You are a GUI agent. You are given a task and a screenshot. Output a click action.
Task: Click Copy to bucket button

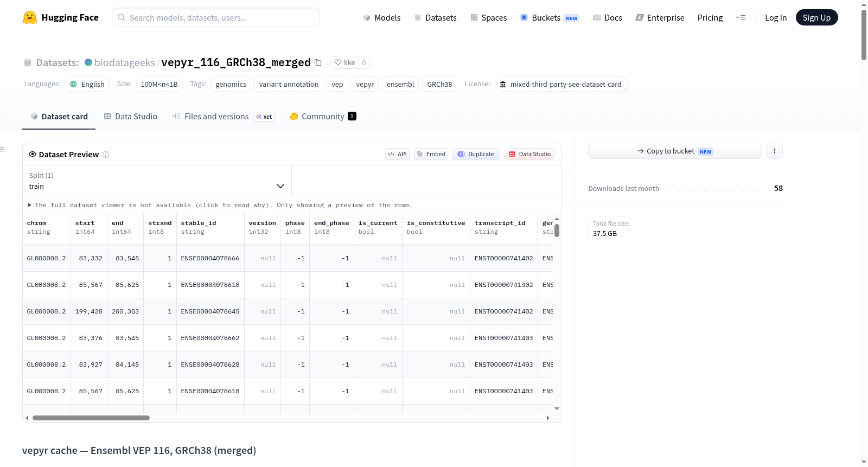[x=675, y=151]
